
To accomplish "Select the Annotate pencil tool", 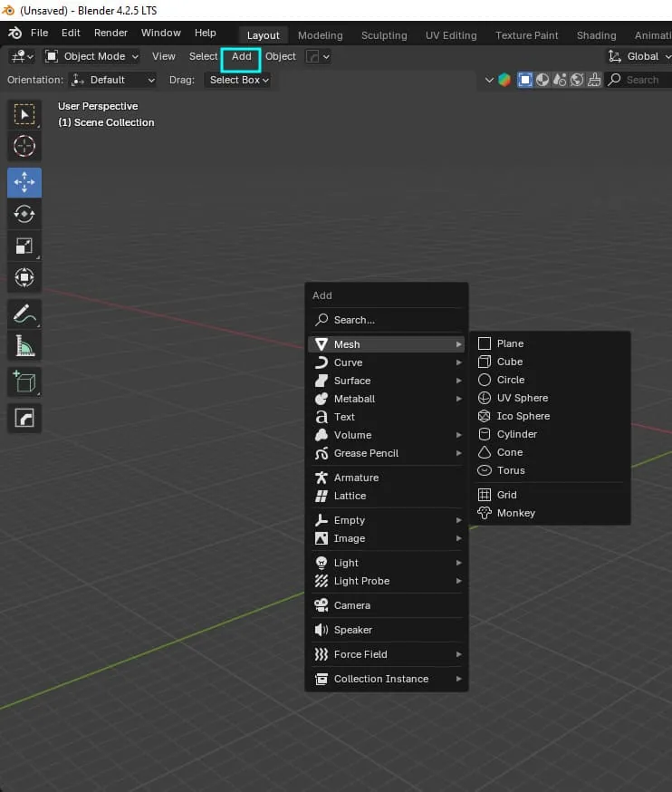I will tap(24, 314).
